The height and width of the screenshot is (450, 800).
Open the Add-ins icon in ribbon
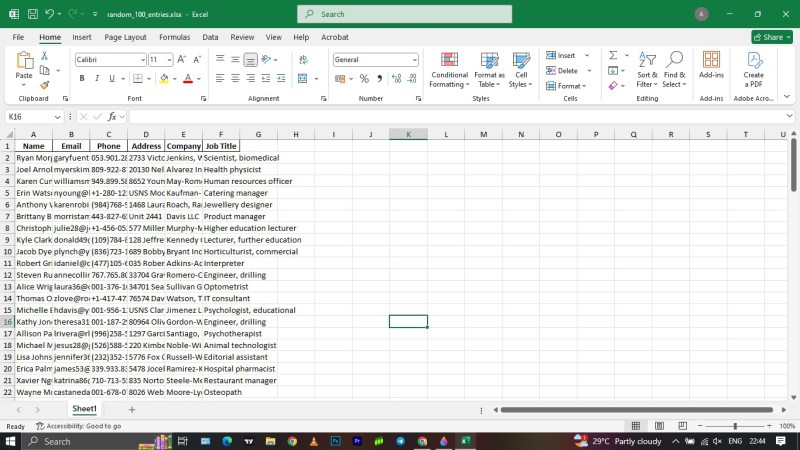click(711, 66)
